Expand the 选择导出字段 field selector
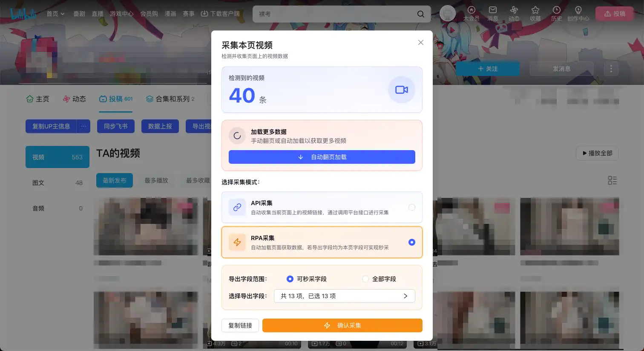The image size is (644, 351). pos(344,296)
